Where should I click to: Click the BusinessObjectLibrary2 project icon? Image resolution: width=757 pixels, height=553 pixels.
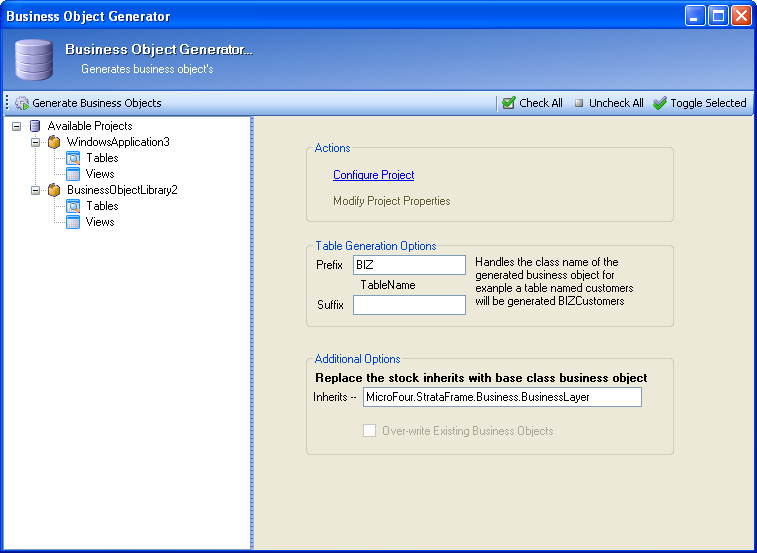(54, 190)
